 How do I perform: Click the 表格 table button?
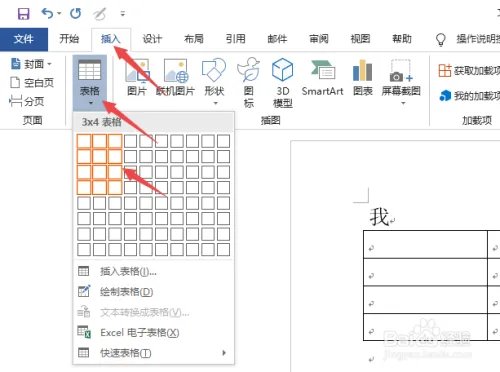point(90,83)
